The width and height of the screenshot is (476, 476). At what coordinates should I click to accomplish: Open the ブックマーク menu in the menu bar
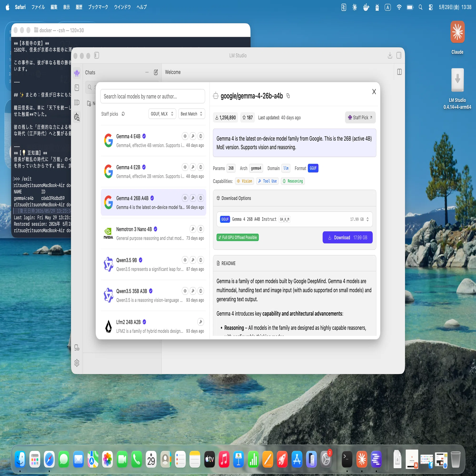[x=98, y=7]
